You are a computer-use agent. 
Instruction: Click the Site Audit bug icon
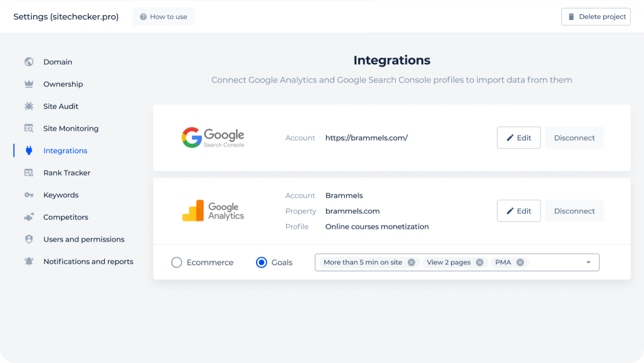(x=29, y=106)
